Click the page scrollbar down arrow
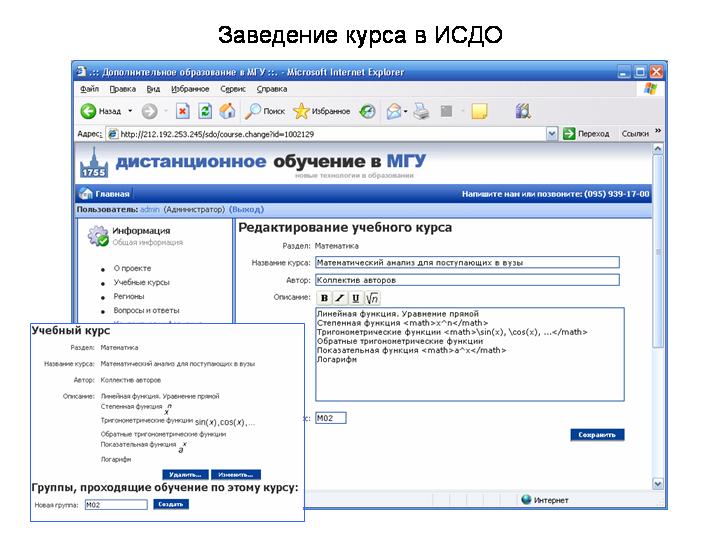720x540 pixels. [658, 484]
